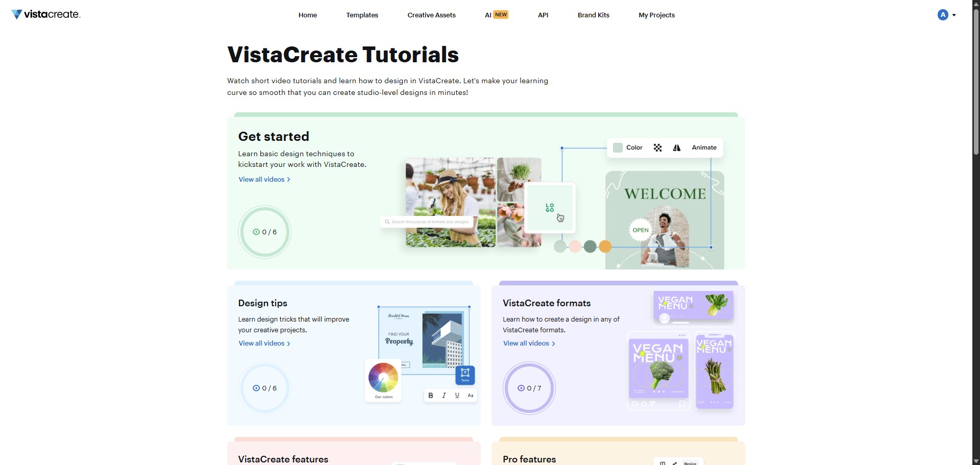The width and height of the screenshot is (980, 465).
Task: Click the Underline icon in Design tips illustration
Action: (x=457, y=396)
